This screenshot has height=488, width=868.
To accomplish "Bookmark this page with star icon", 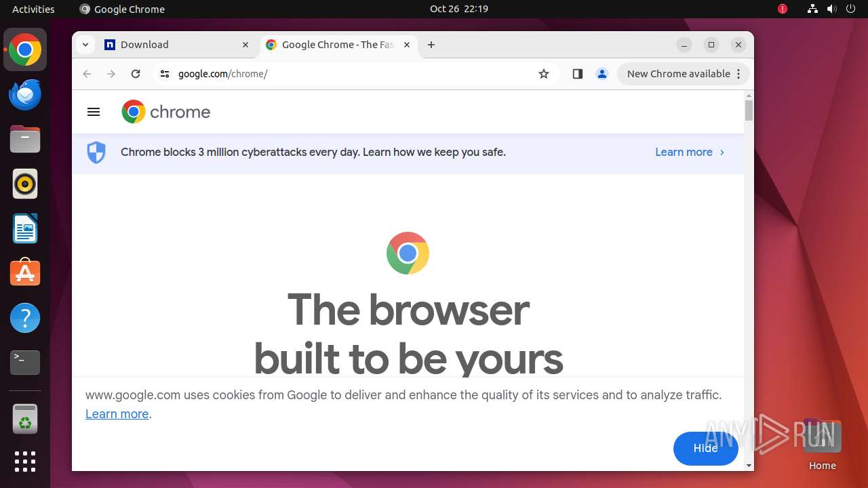I will tap(544, 74).
